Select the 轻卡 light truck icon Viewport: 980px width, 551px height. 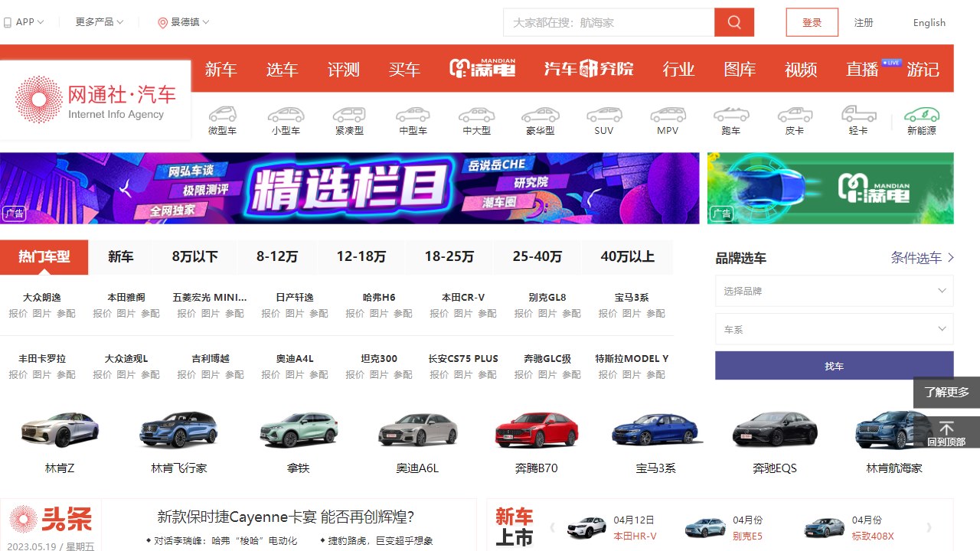click(858, 114)
